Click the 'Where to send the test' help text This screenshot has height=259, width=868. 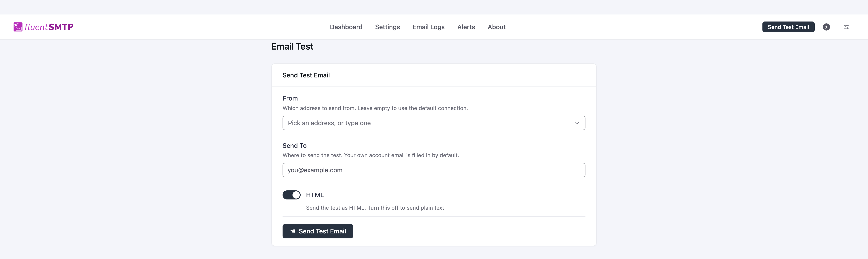(x=371, y=155)
